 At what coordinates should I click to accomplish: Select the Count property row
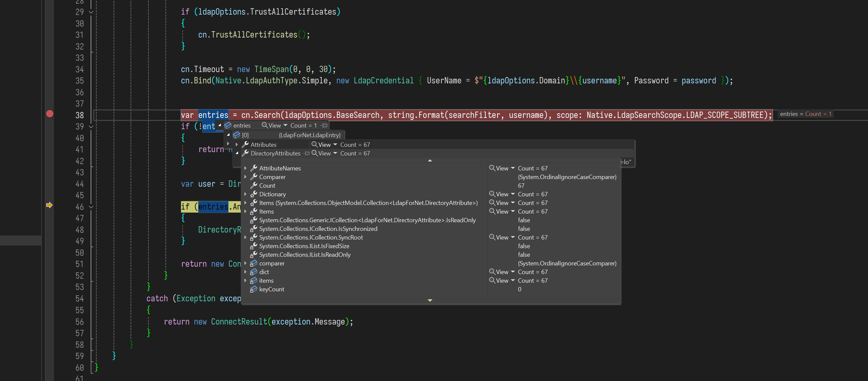(267, 185)
